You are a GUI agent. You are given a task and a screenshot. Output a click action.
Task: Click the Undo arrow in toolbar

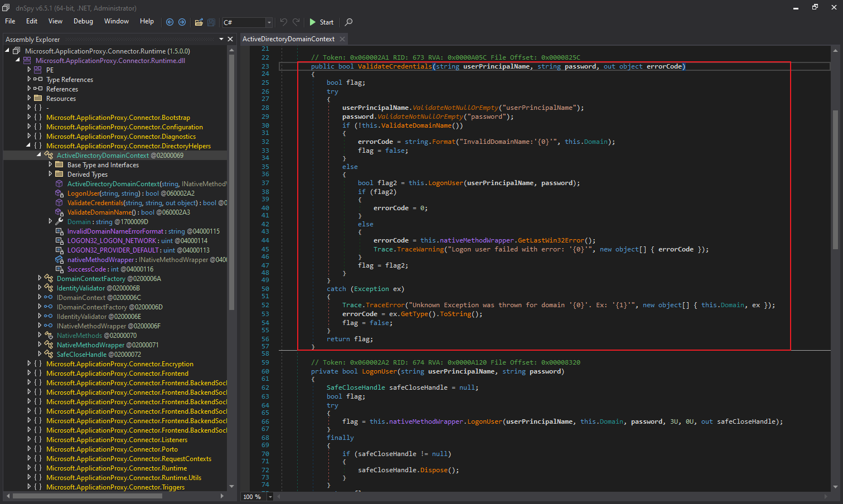(284, 22)
